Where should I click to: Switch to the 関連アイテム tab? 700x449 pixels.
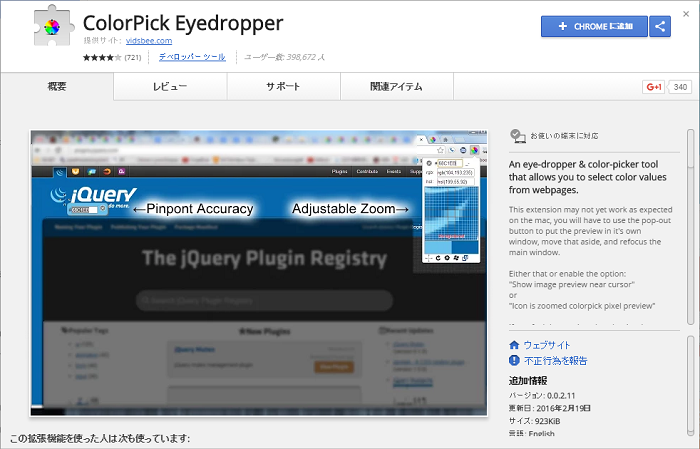pos(397,87)
